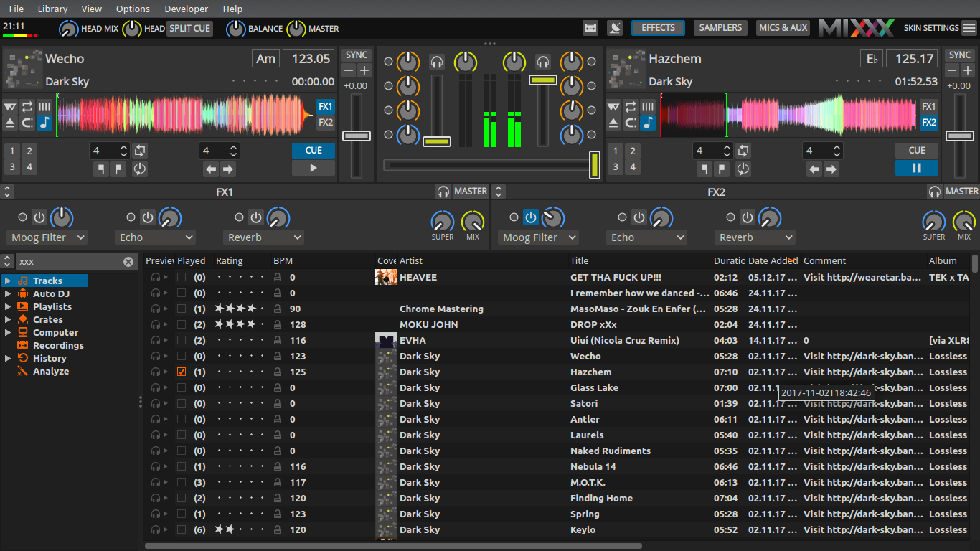Open the FX2 Reverb effect dropdown
Image resolution: width=980 pixels, height=551 pixels.
(x=755, y=237)
